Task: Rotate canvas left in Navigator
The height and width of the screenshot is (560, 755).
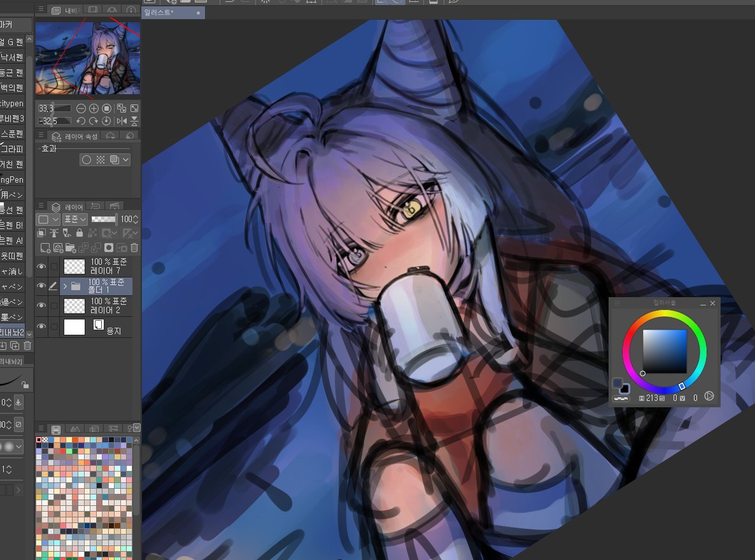Action: pyautogui.click(x=81, y=121)
